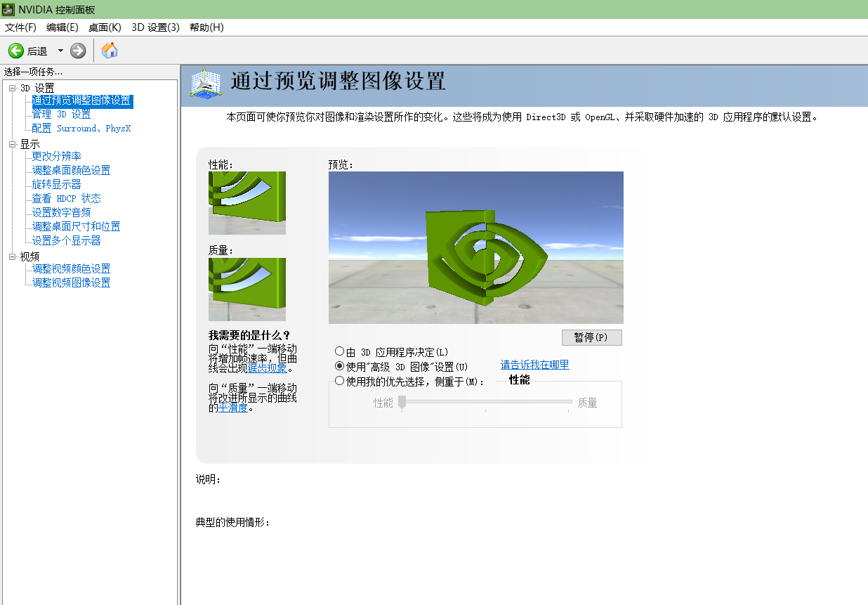Collapse the 显示 tree node

coord(12,144)
